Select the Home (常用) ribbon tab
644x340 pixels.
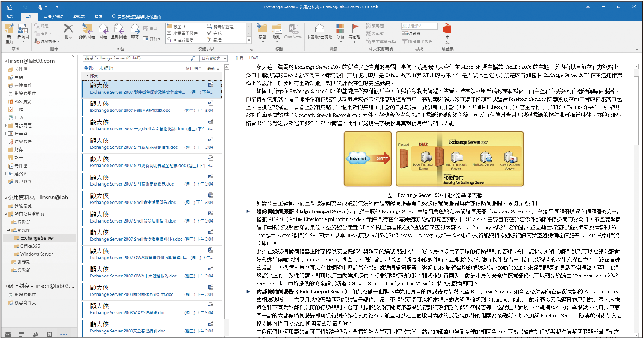tap(29, 17)
